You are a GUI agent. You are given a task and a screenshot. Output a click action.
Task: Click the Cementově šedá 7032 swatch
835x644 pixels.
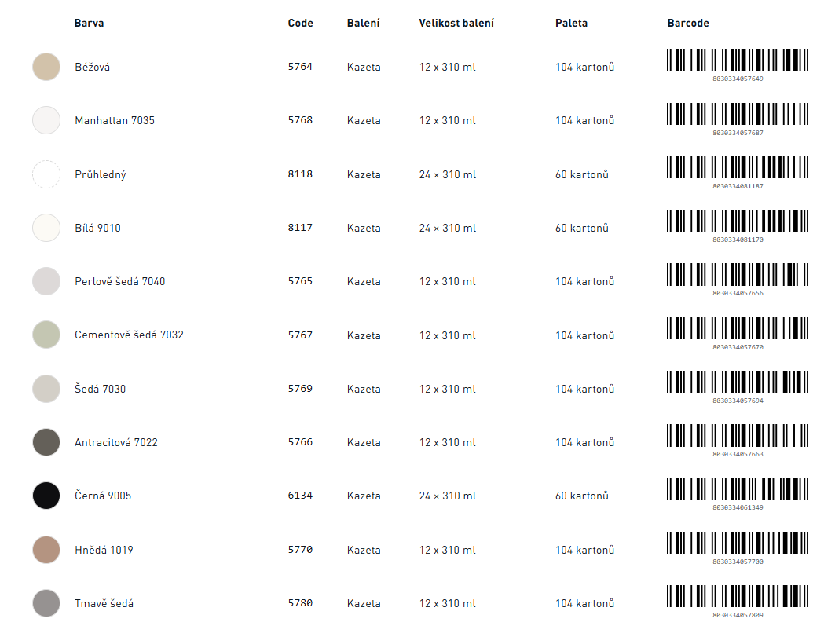click(46, 335)
